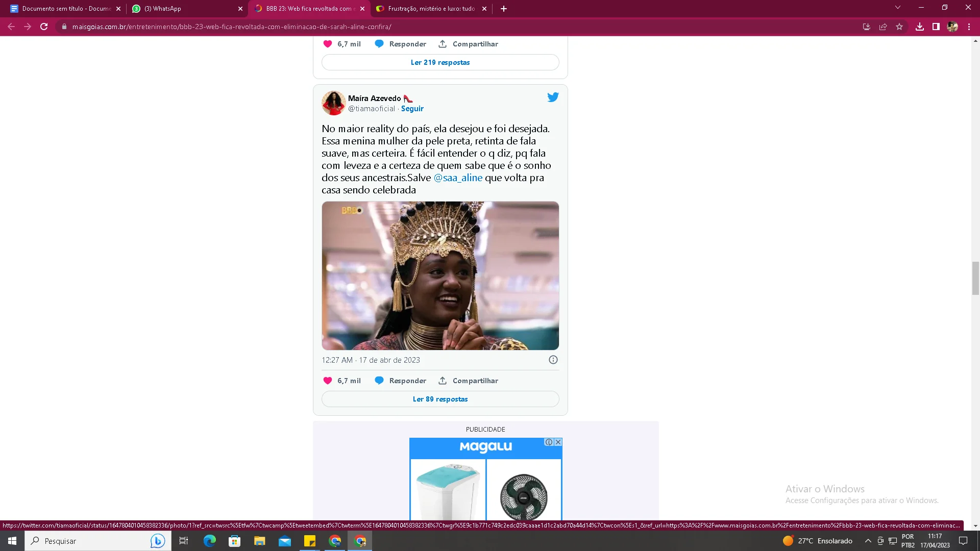The image size is (980, 551).
Task: Show hidden system tray icons
Action: tap(868, 541)
